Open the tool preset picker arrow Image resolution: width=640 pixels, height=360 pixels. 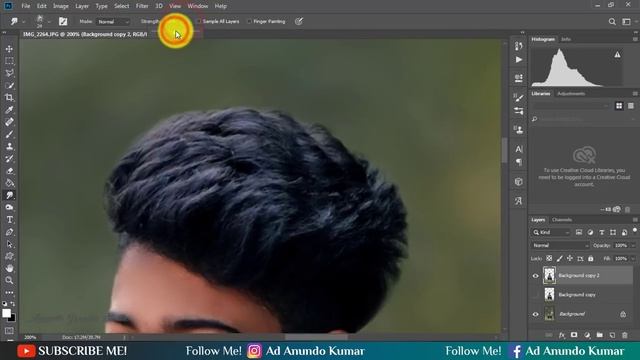24,22
